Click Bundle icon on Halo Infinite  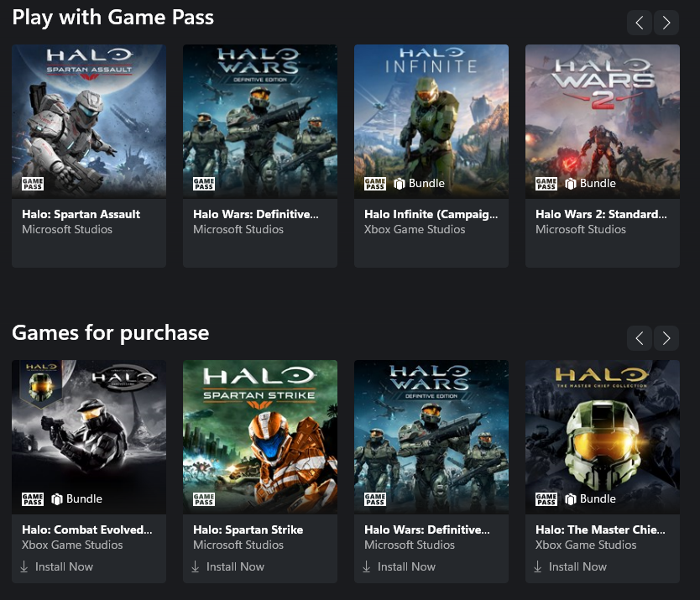pos(400,184)
